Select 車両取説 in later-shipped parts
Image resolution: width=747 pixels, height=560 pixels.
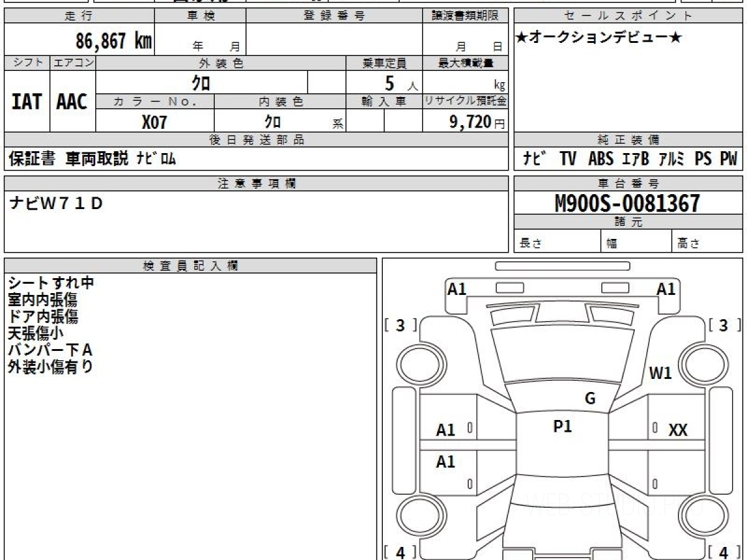[x=97, y=159]
